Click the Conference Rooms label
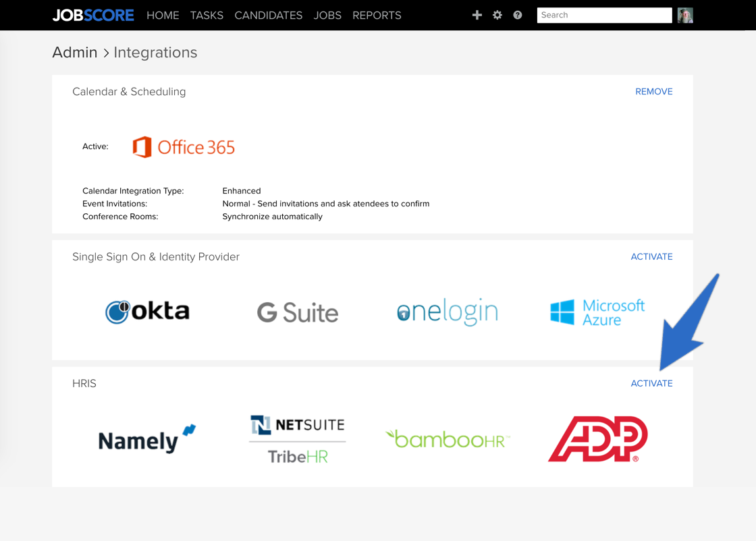Image resolution: width=756 pixels, height=541 pixels. pyautogui.click(x=120, y=217)
